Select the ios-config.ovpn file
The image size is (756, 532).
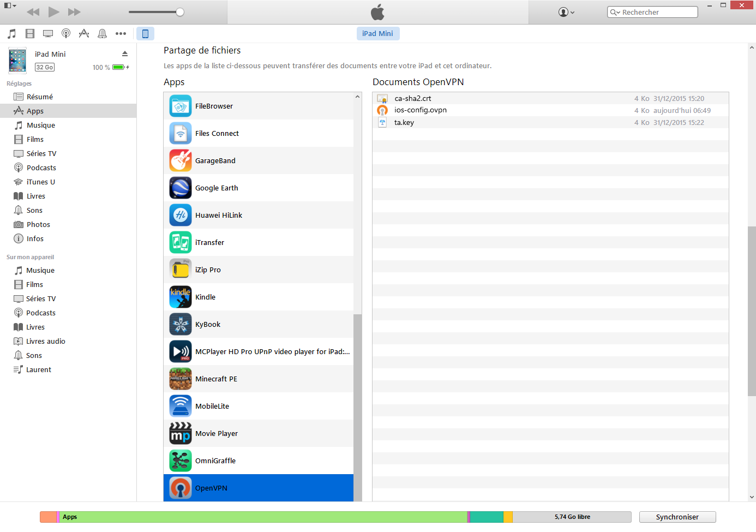[421, 110]
